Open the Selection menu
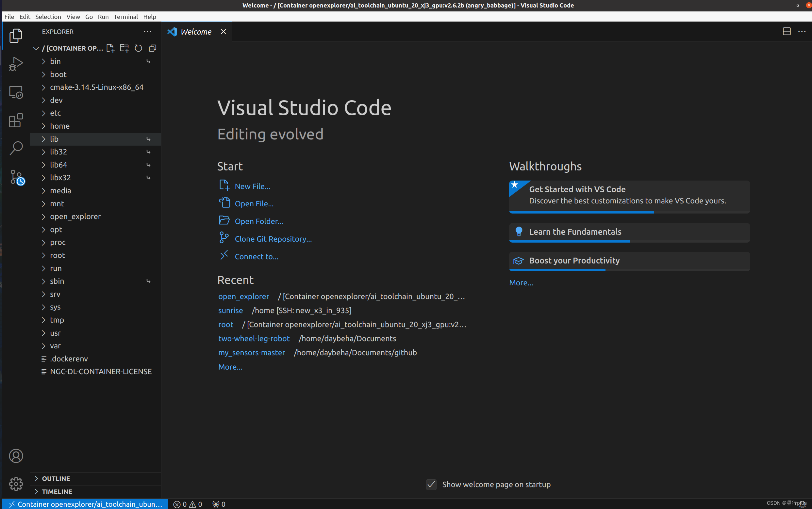812x509 pixels. (48, 17)
